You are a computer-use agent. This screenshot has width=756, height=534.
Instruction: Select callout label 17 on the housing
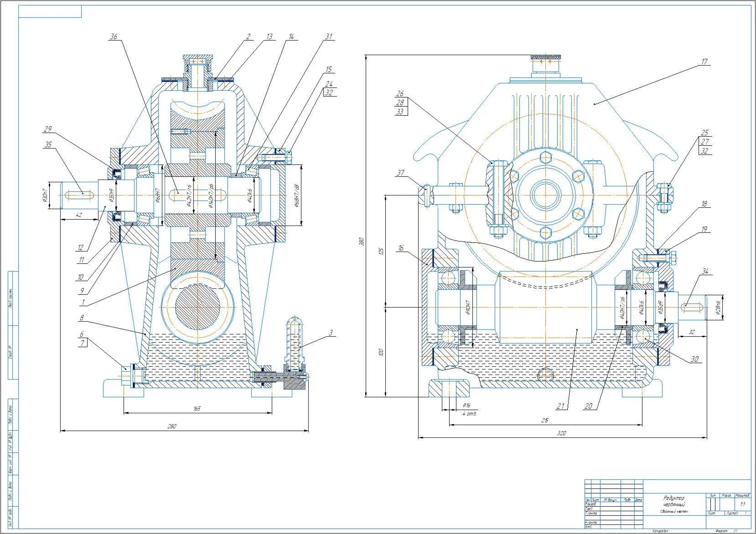(704, 62)
